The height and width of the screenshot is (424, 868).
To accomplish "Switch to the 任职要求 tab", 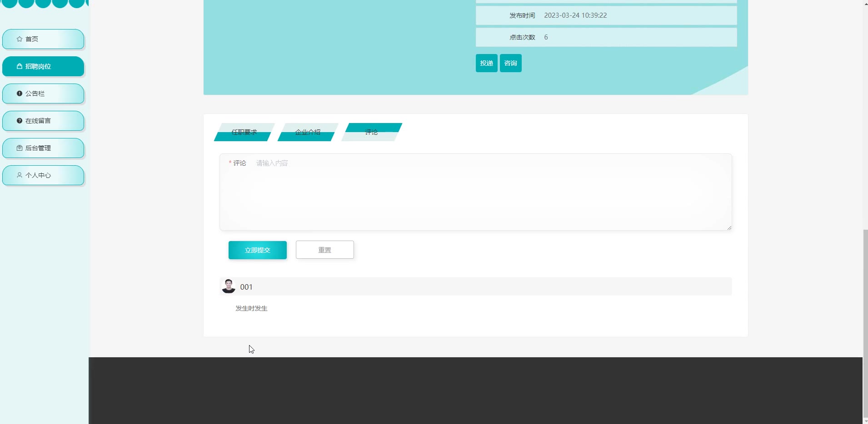I will 244,132.
